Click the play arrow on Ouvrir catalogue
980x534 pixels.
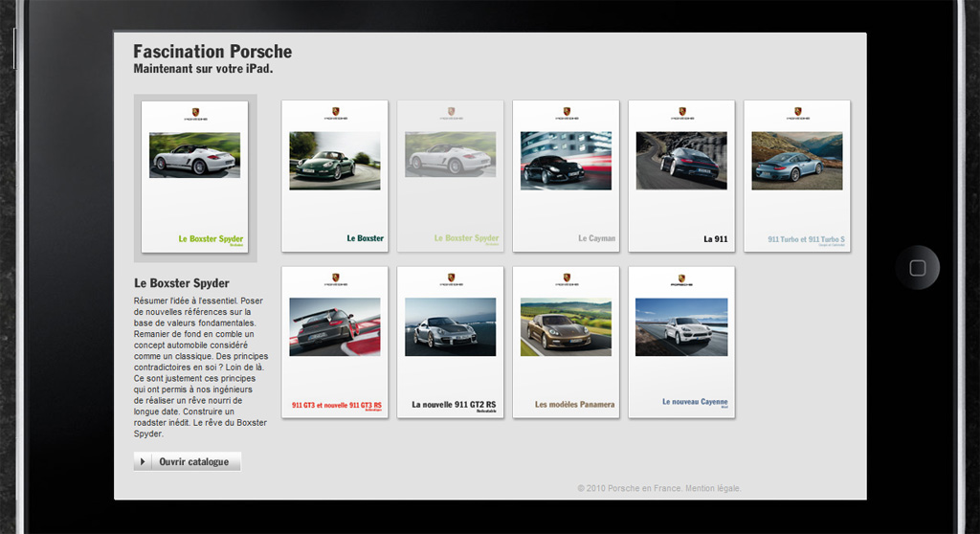143,461
